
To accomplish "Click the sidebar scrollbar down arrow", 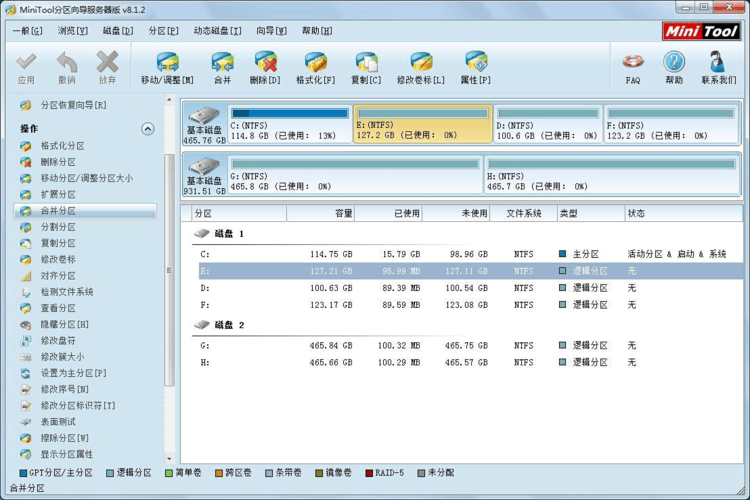I will point(169,459).
